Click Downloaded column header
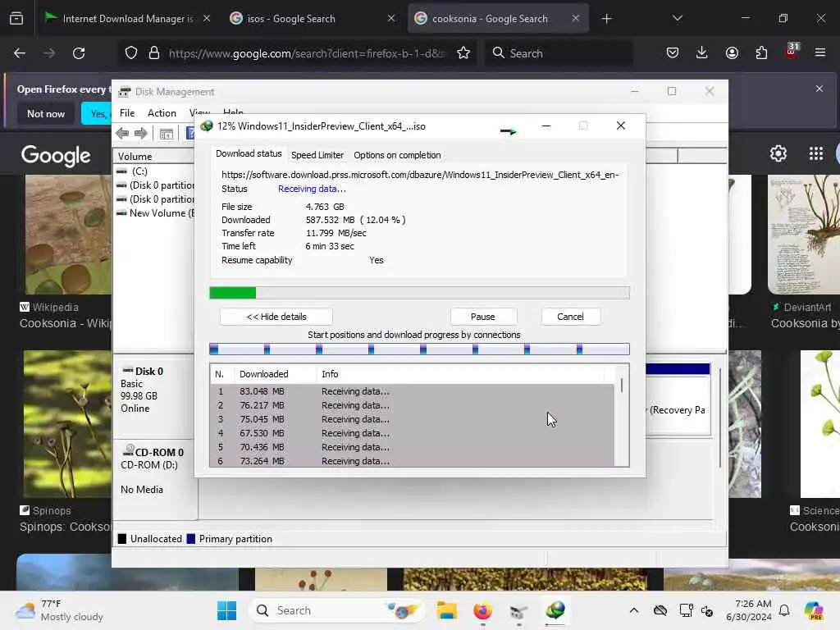Screen dimensions: 840x630 click(276, 374)
